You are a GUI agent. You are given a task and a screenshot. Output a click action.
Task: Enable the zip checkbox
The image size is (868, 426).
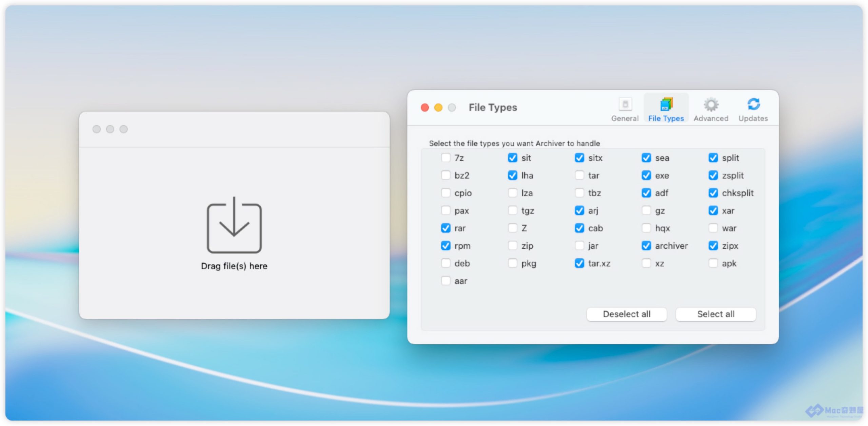[512, 246]
